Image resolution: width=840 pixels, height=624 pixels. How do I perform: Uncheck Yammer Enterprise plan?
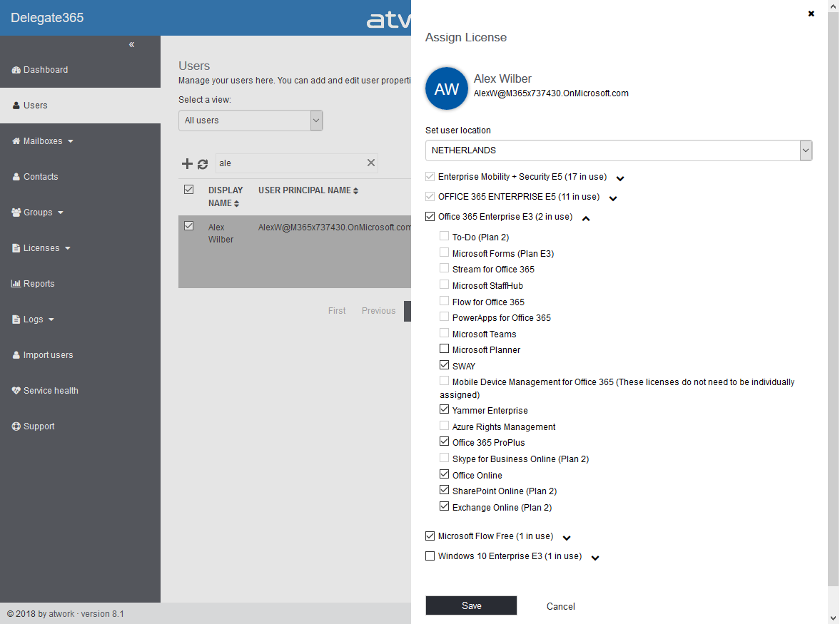[x=444, y=409]
